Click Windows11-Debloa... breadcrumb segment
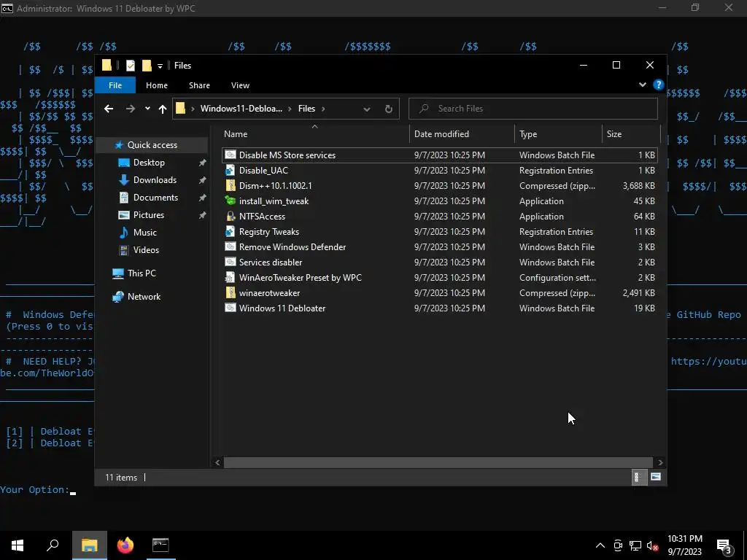Viewport: 747px width, 560px height. 241,109
